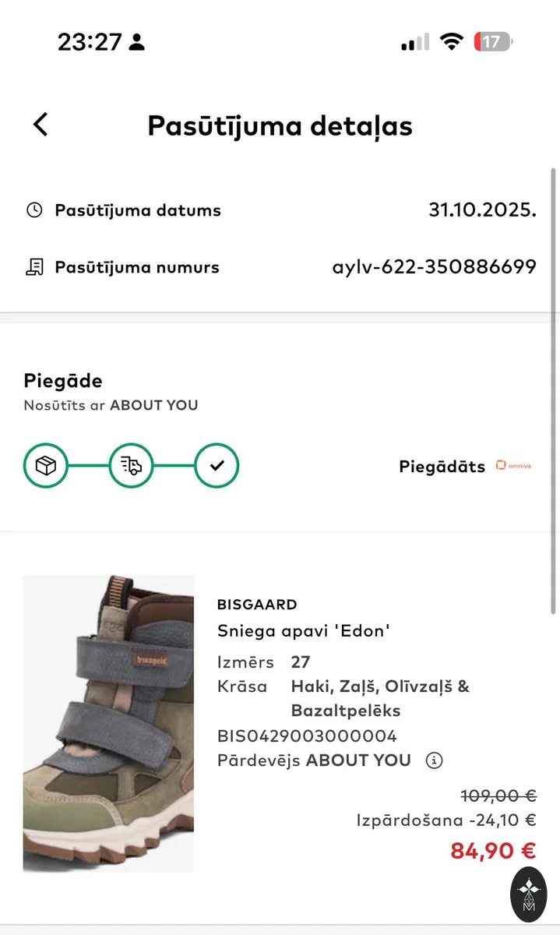Tap the package box step icon
Viewport: 560px width, 935px height.
click(x=46, y=466)
